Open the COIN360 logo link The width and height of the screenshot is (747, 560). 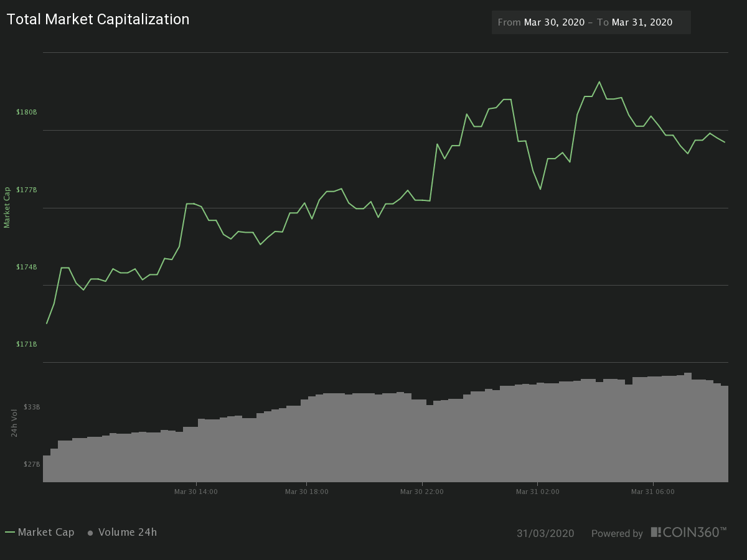688,533
